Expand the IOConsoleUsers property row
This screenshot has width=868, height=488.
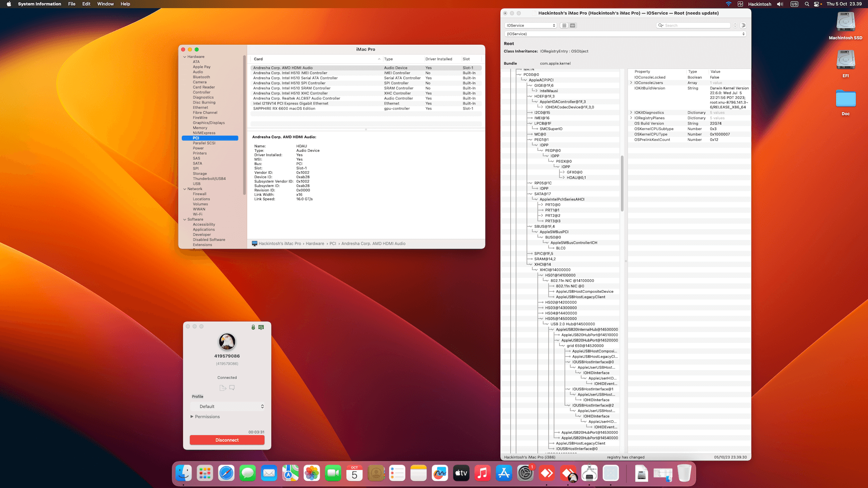pyautogui.click(x=631, y=83)
